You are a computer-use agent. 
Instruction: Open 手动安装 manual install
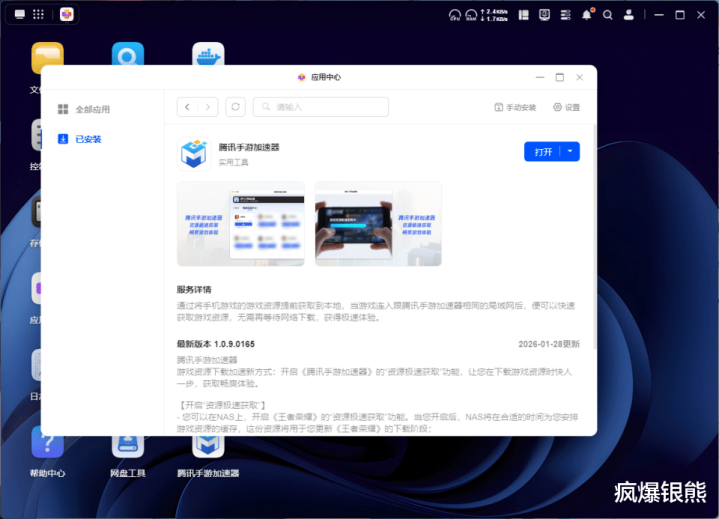pos(515,107)
